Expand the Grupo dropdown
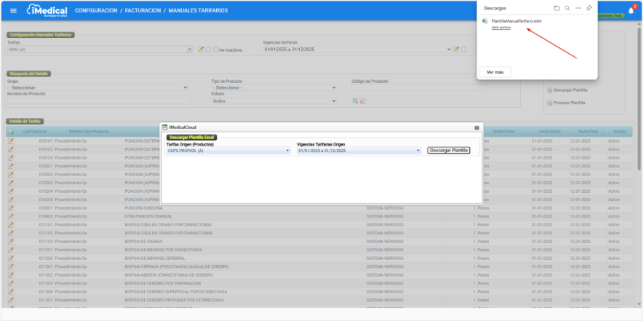The height and width of the screenshot is (321, 644). pyautogui.click(x=98, y=87)
